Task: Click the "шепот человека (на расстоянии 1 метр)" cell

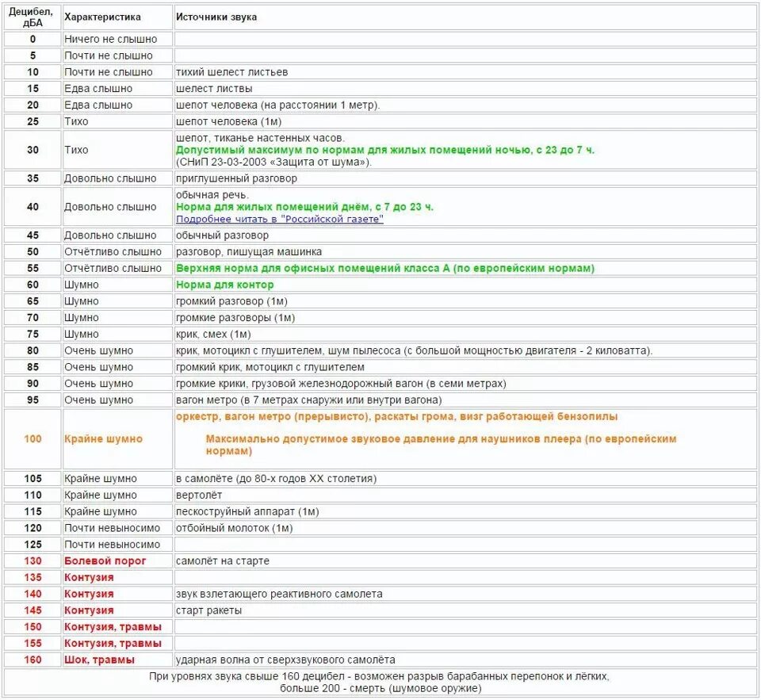Action: click(x=465, y=105)
